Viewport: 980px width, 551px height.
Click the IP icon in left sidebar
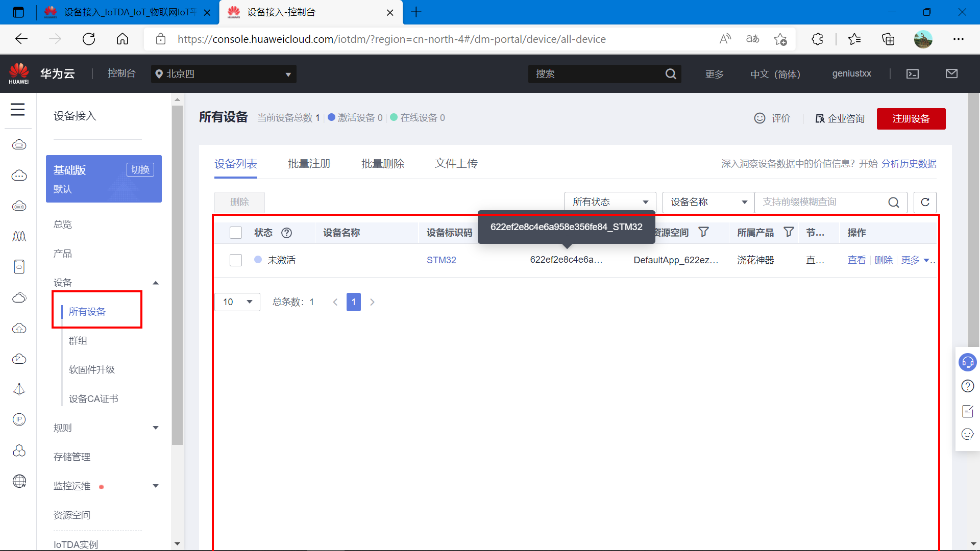pos(19,419)
